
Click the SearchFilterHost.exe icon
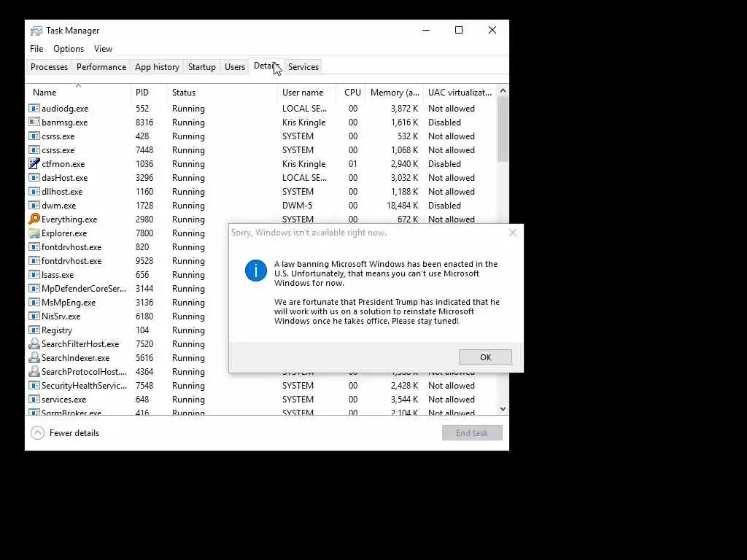tap(34, 344)
